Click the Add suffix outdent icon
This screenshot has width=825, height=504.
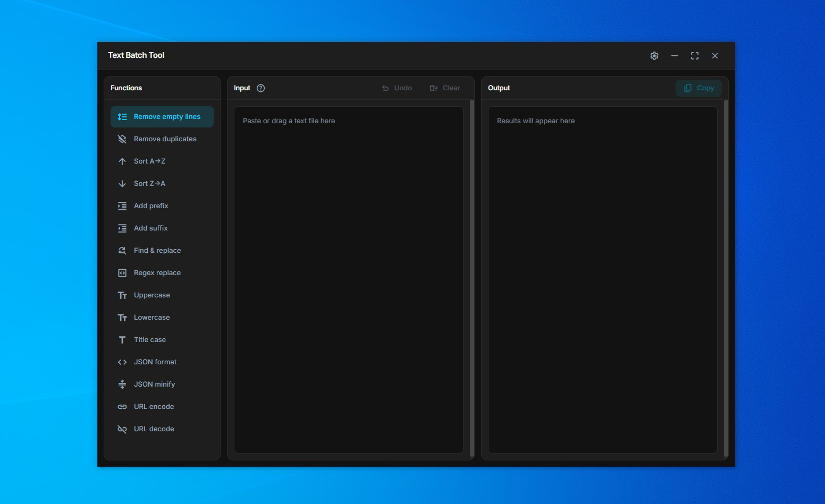click(122, 228)
